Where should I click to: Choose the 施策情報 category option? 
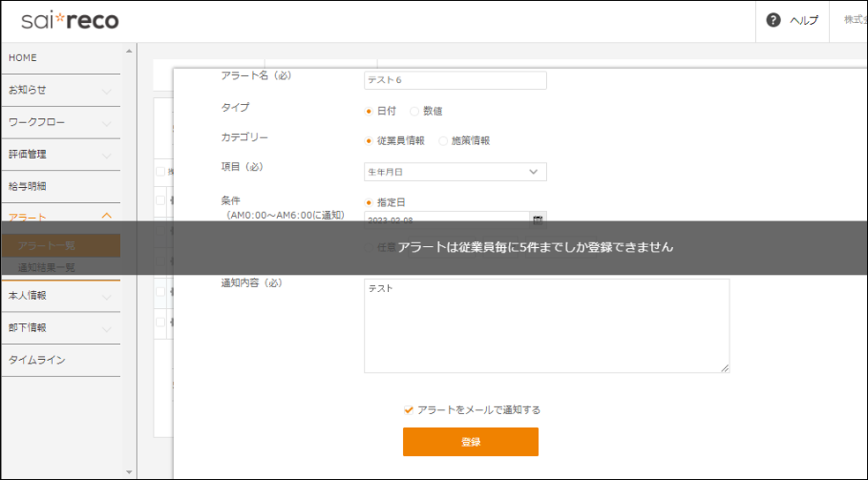[443, 140]
